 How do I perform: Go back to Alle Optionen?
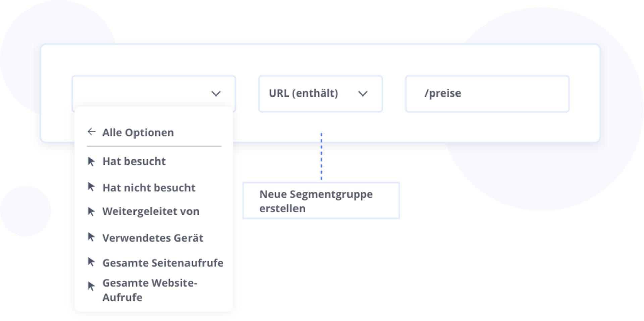[138, 133]
